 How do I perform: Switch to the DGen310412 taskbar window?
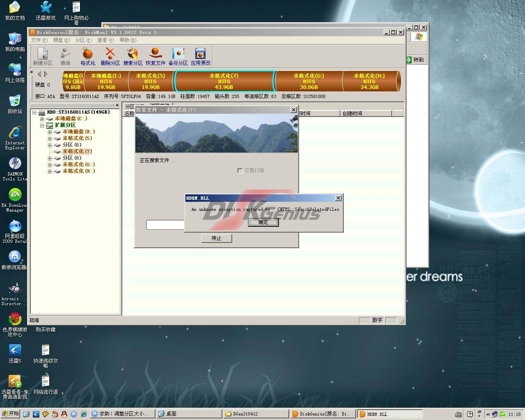point(256,414)
